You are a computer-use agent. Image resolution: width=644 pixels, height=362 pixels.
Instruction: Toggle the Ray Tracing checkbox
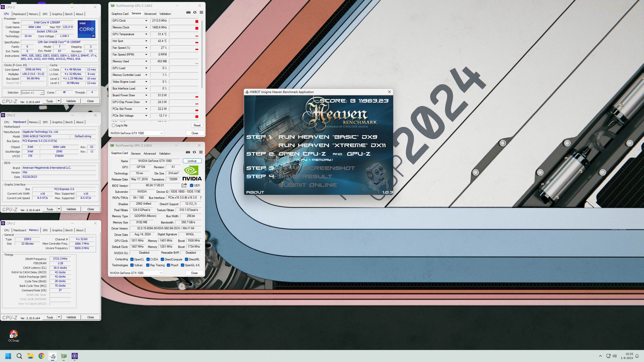[148, 265]
